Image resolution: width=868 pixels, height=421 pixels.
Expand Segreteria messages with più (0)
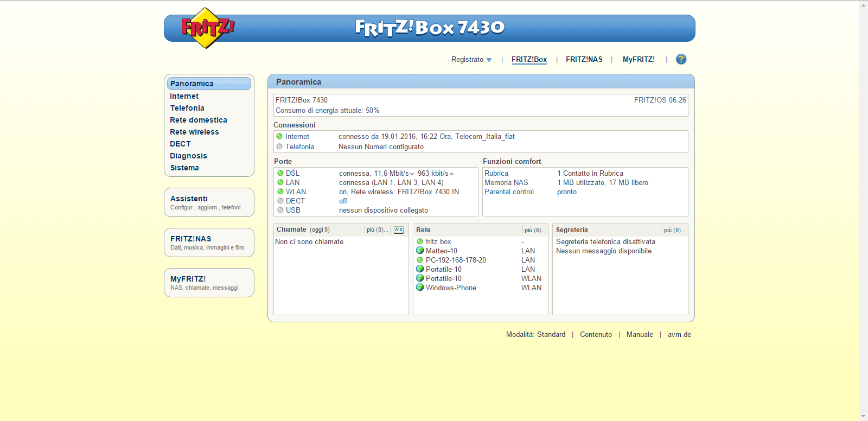coord(674,230)
